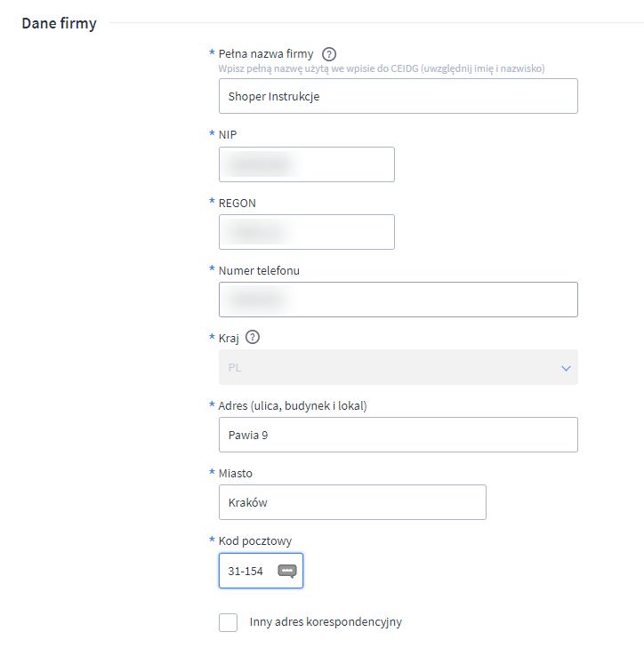The width and height of the screenshot is (644, 664).
Task: Click the CEIDG hint text under company name label
Action: point(382,68)
